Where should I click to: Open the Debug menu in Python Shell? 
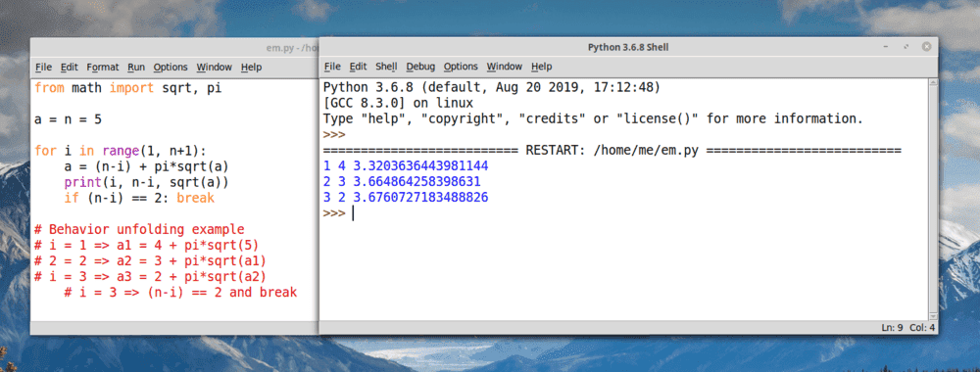tap(420, 67)
